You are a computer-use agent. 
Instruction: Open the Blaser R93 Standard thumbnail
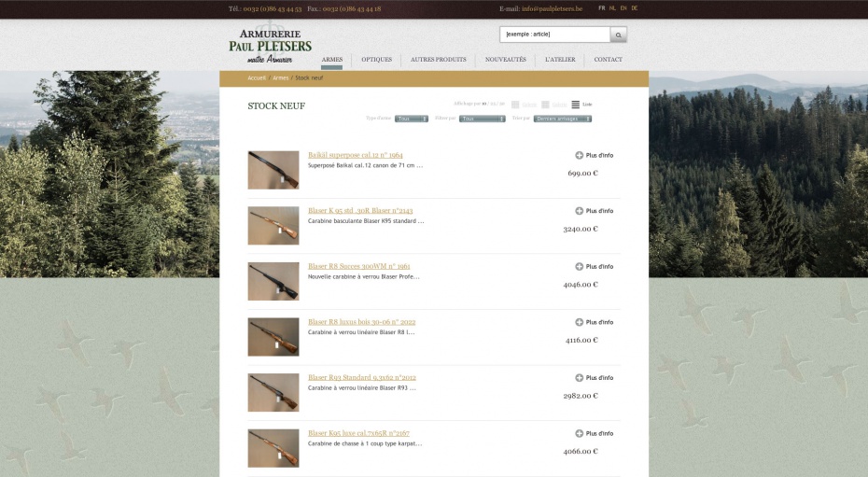tap(273, 393)
